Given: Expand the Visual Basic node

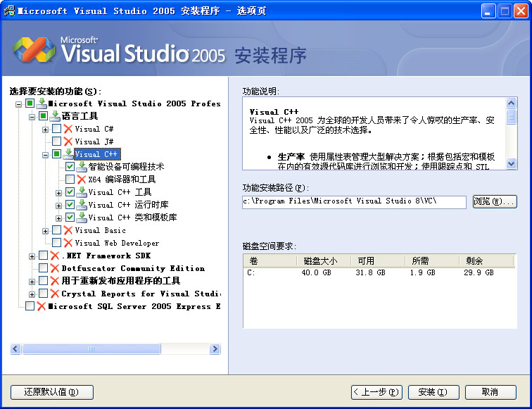Looking at the screenshot, I should [x=45, y=231].
